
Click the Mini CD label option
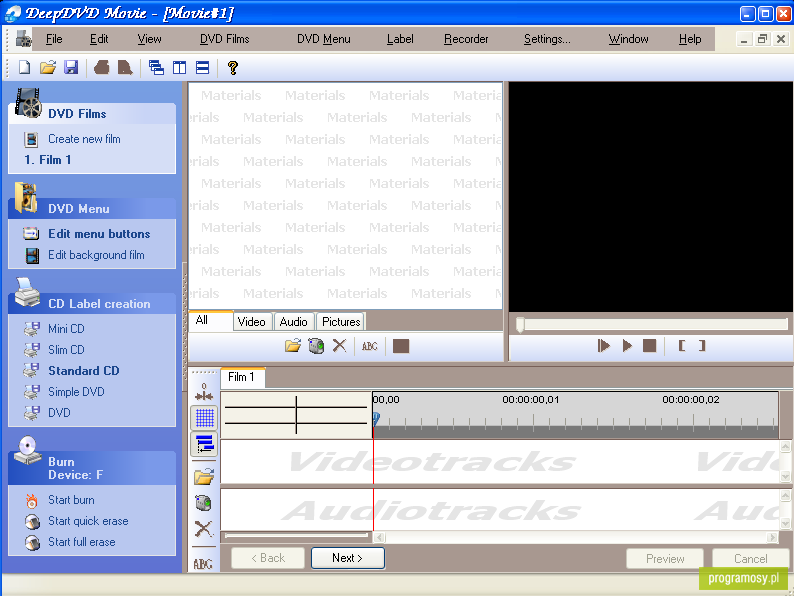(66, 329)
